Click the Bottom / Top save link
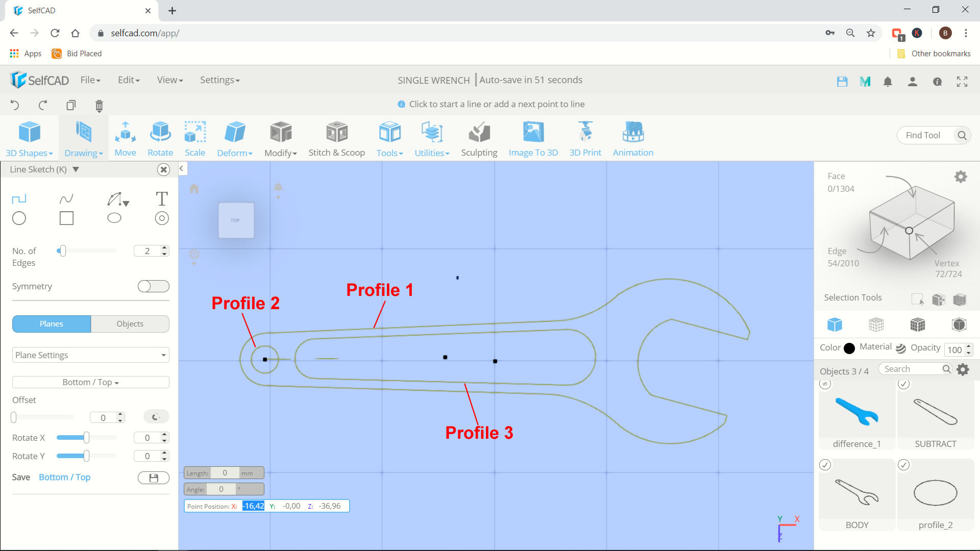Image resolution: width=980 pixels, height=551 pixels. click(64, 478)
